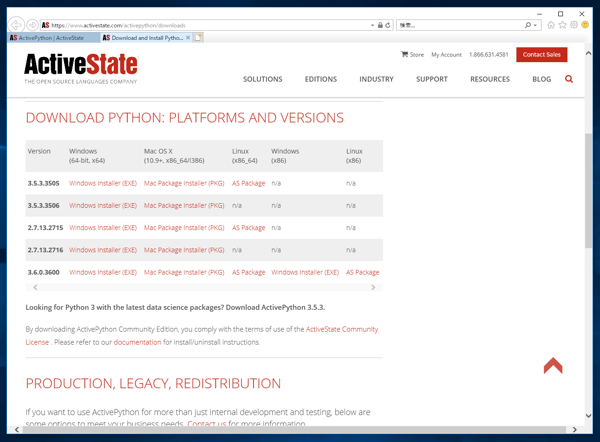Screen dimensions: 600x442
Task: Open My Account link
Action: pos(447,55)
